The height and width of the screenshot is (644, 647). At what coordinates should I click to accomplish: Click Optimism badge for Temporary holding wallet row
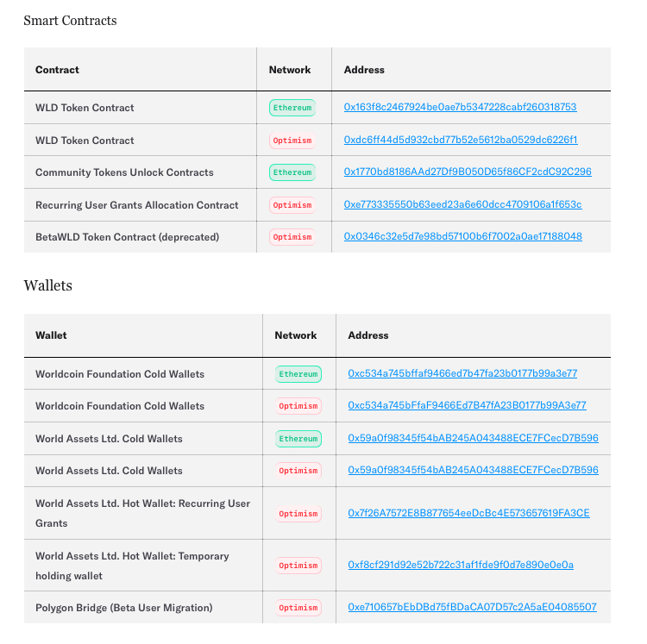(298, 566)
